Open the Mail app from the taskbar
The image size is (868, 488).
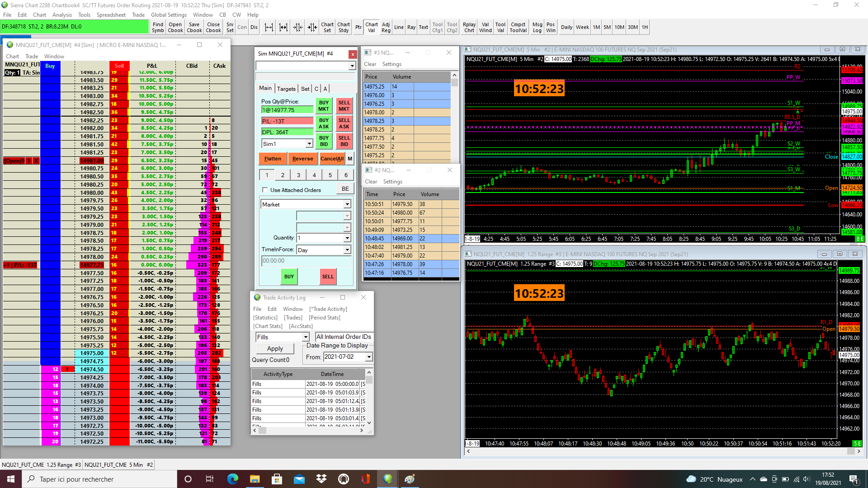point(299,479)
